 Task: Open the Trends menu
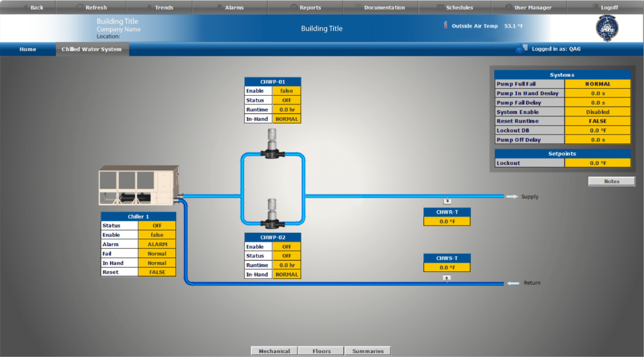160,8
